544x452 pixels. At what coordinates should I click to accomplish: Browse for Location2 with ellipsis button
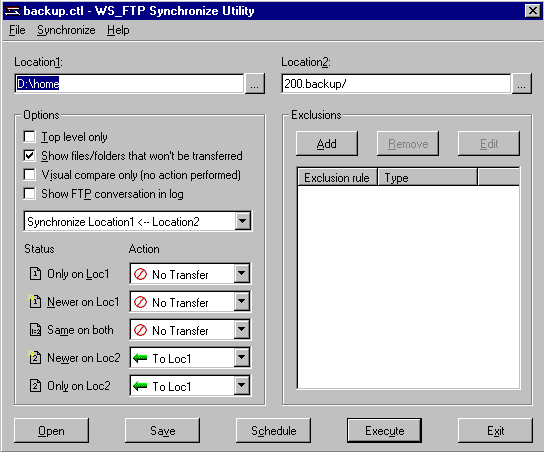pyautogui.click(x=521, y=84)
